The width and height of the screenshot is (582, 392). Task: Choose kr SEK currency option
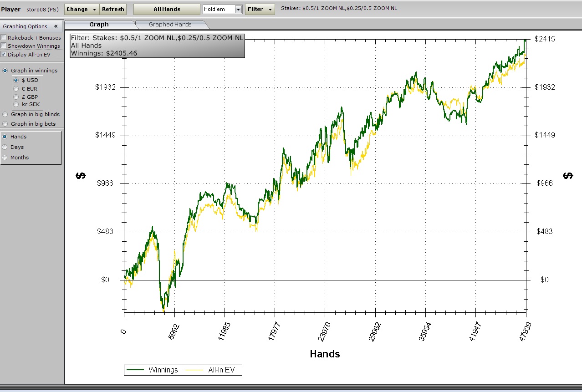(x=16, y=104)
